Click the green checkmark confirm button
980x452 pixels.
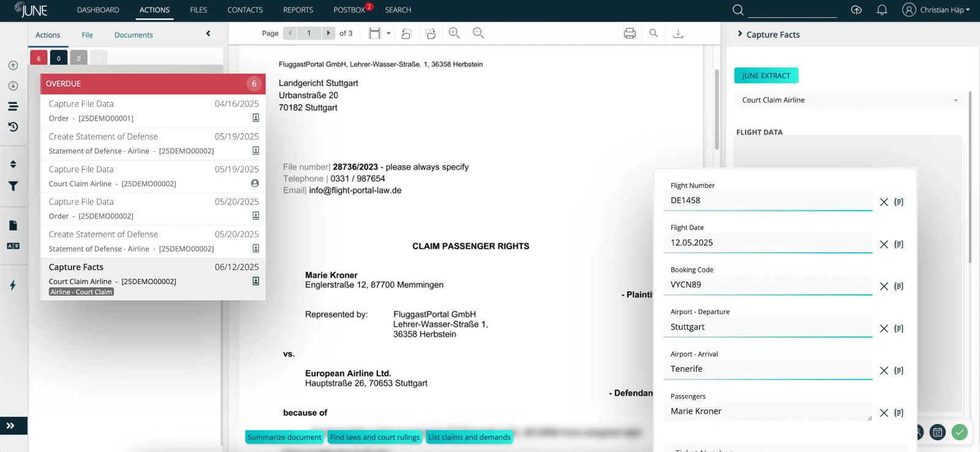[960, 432]
